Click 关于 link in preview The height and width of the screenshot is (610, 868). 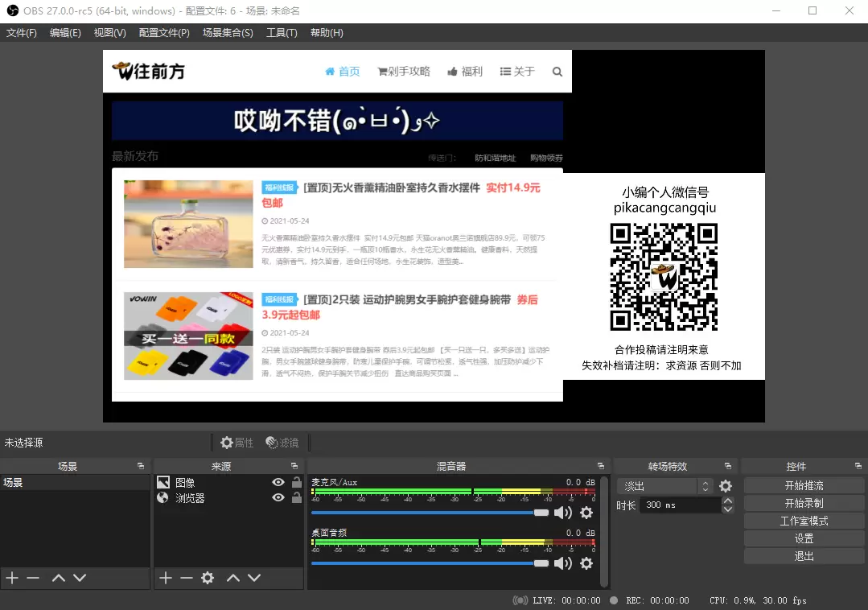coord(517,72)
